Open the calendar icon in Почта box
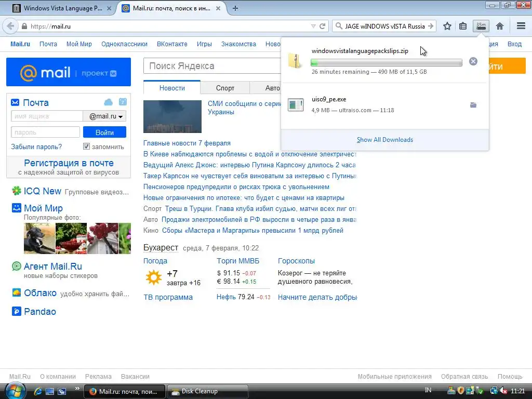The height and width of the screenshot is (399, 532). pos(123,102)
